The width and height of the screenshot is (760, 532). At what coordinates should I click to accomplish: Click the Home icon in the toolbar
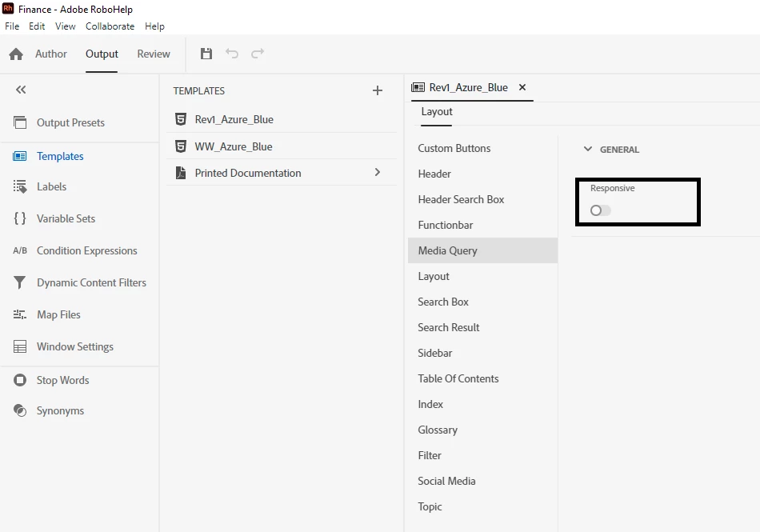tap(16, 54)
